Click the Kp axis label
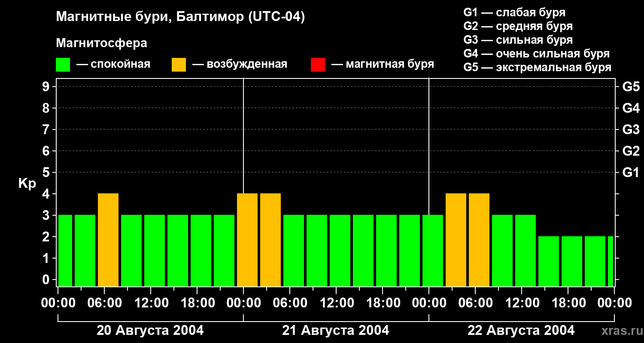This screenshot has width=644, height=343. (27, 184)
